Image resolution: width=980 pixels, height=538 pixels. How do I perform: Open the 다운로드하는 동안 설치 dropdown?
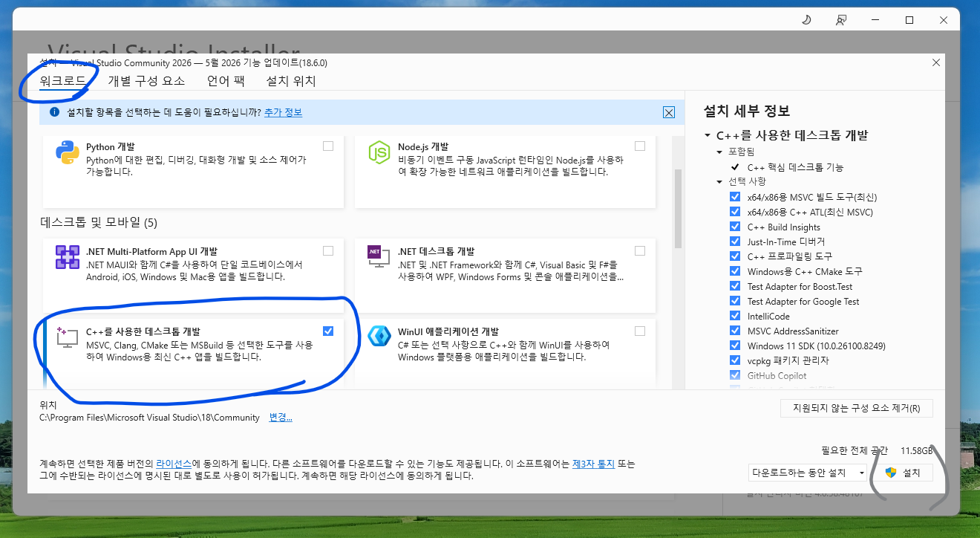(x=808, y=473)
